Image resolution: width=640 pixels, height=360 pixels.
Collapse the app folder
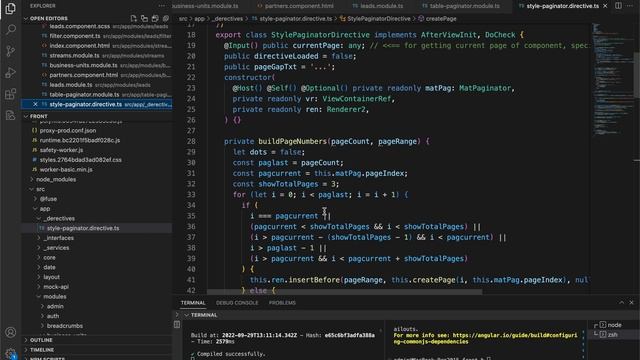pyautogui.click(x=44, y=209)
